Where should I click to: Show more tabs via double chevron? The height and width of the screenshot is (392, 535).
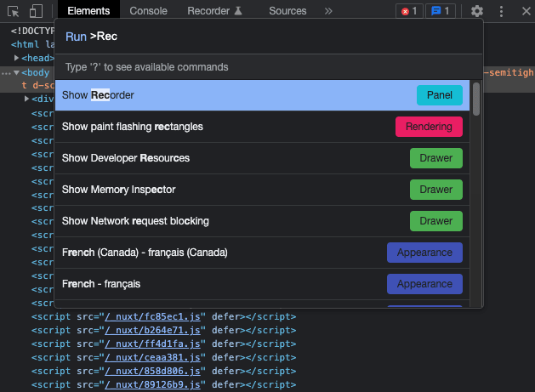click(x=328, y=11)
